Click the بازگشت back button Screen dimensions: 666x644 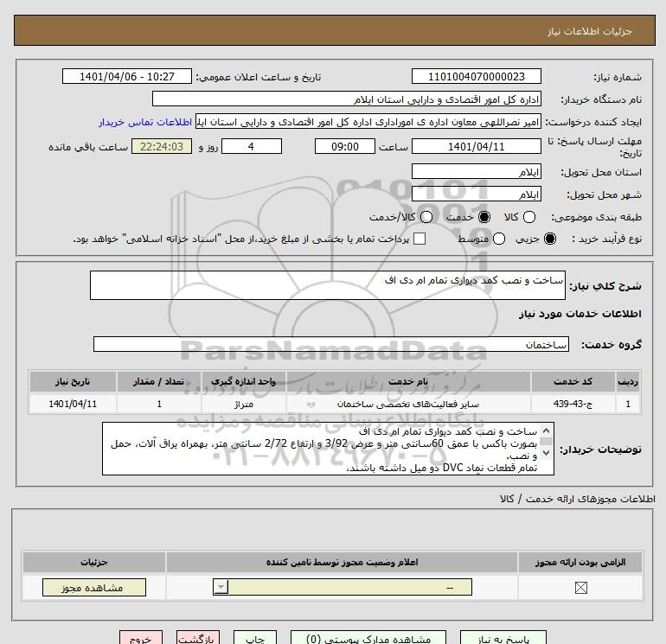(198, 638)
